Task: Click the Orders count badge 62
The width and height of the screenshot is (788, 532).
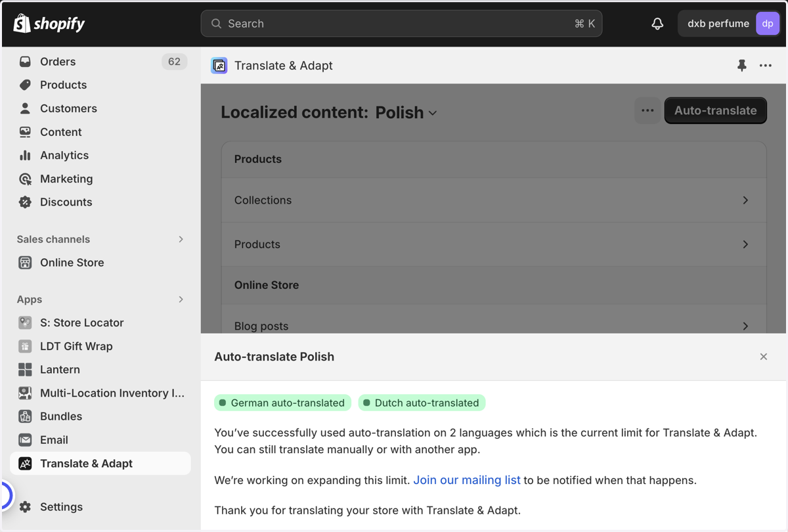Action: pyautogui.click(x=174, y=62)
